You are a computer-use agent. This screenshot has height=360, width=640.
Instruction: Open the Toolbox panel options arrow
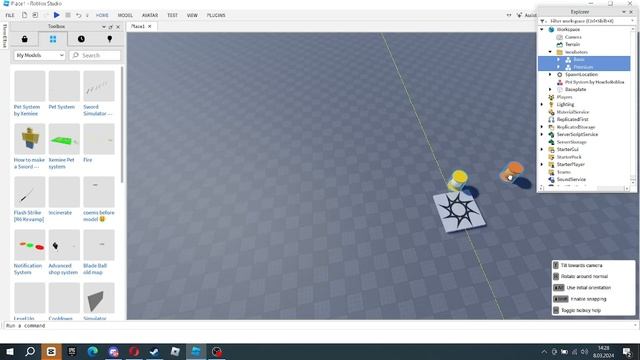104,27
